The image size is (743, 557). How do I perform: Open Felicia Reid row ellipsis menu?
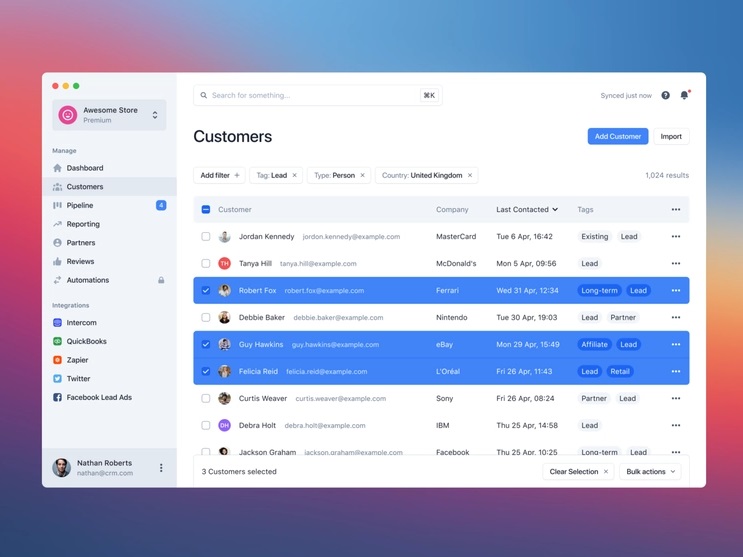(x=676, y=372)
